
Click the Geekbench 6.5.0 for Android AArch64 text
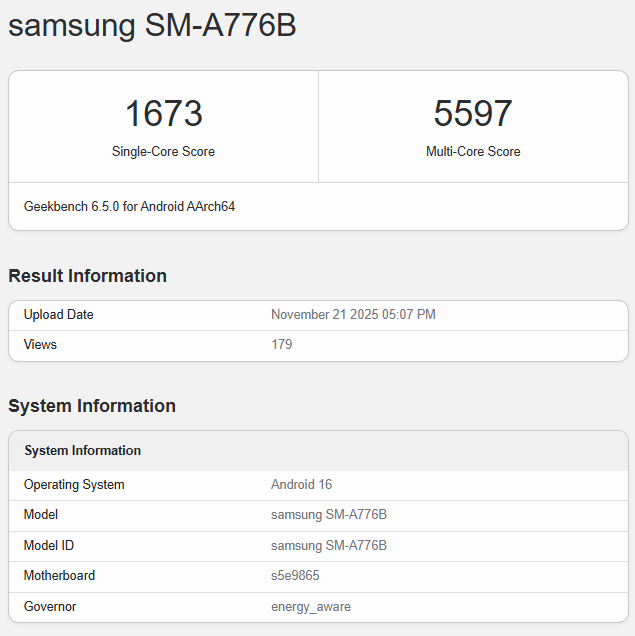tap(129, 207)
